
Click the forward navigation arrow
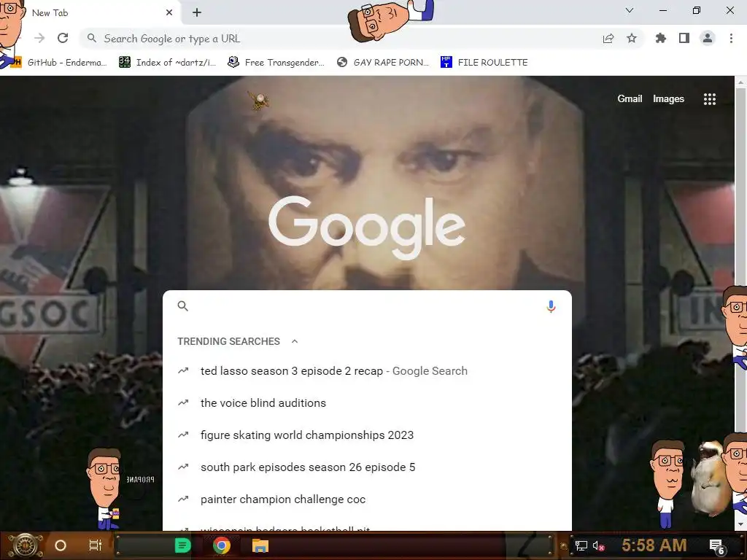(x=39, y=38)
